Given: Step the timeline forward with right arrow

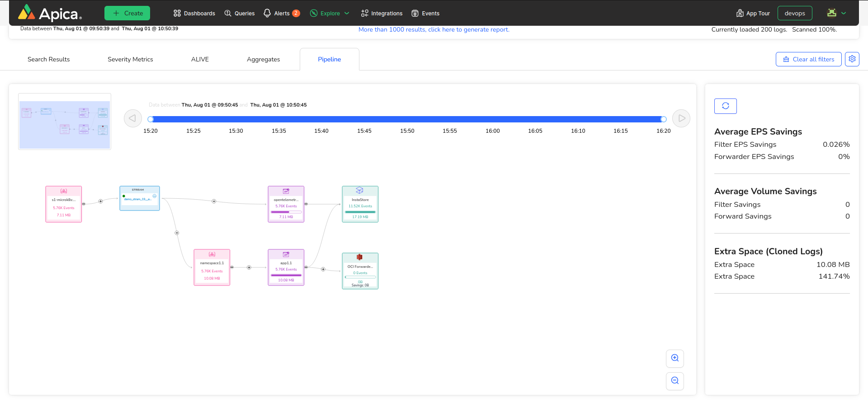Looking at the screenshot, I should pos(681,118).
